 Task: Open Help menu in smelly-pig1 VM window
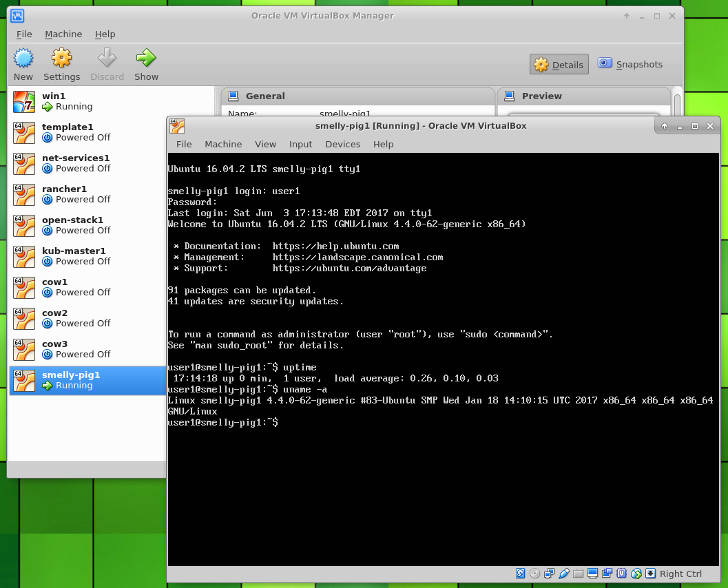click(x=384, y=145)
